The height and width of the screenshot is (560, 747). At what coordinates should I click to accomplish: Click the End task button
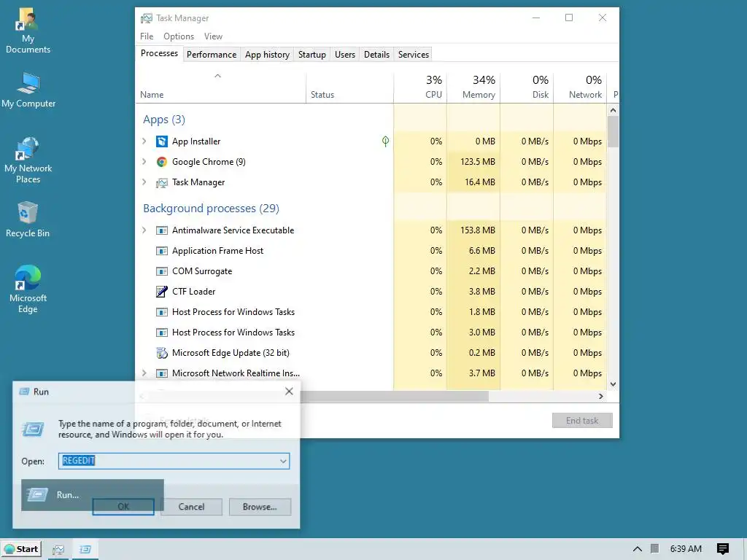[582, 421]
